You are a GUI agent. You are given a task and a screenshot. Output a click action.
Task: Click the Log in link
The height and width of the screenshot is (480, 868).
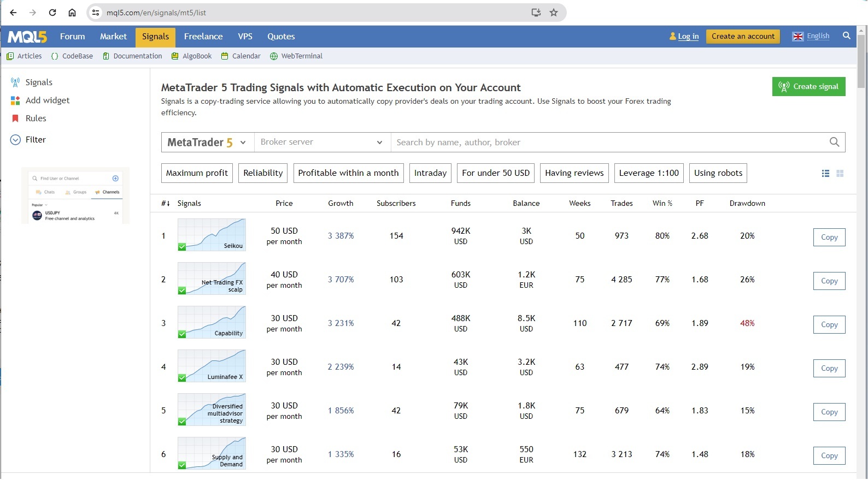coord(688,37)
